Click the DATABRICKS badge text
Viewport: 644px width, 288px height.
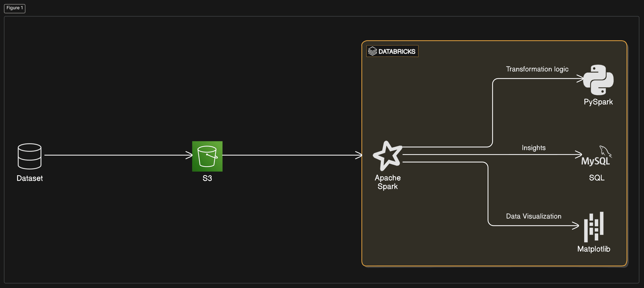point(397,52)
